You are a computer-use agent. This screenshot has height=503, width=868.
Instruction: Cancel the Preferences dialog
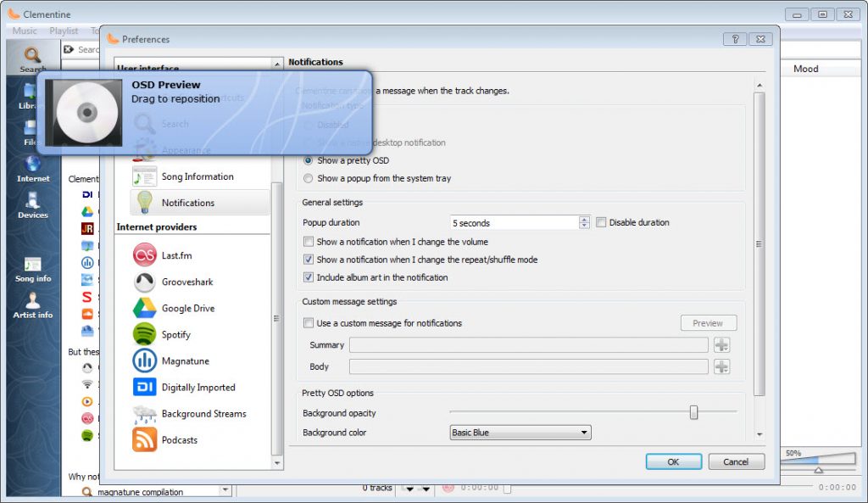click(736, 461)
